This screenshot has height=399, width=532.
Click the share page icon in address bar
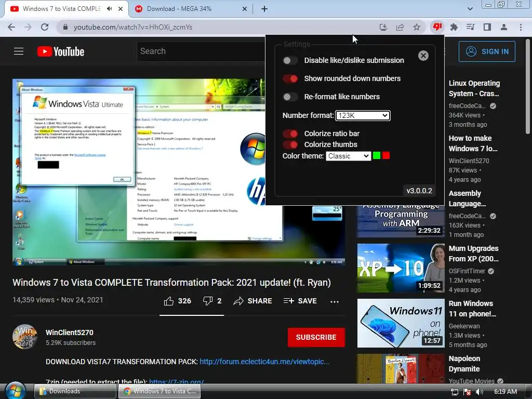[400, 27]
